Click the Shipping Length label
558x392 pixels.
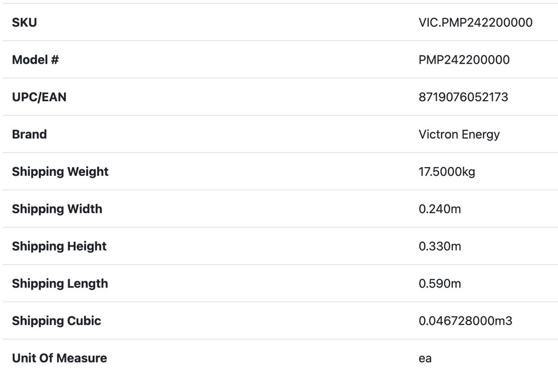pyautogui.click(x=60, y=284)
